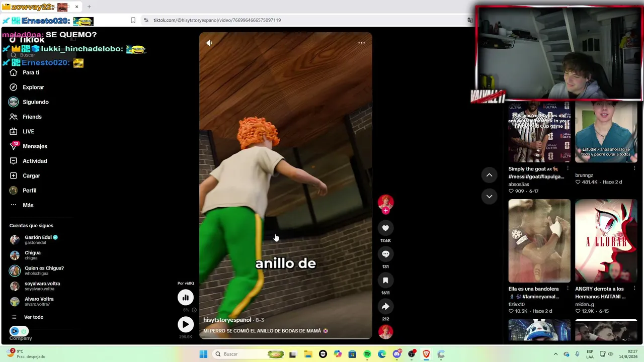644x362 pixels.
Task: Click the Windows taskbar Buscar search box
Action: pos(250,354)
